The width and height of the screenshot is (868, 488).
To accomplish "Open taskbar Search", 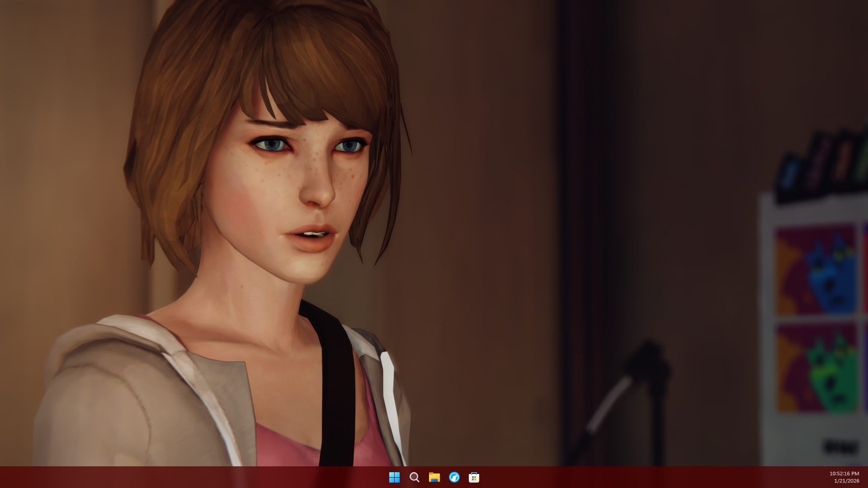I will [x=414, y=477].
